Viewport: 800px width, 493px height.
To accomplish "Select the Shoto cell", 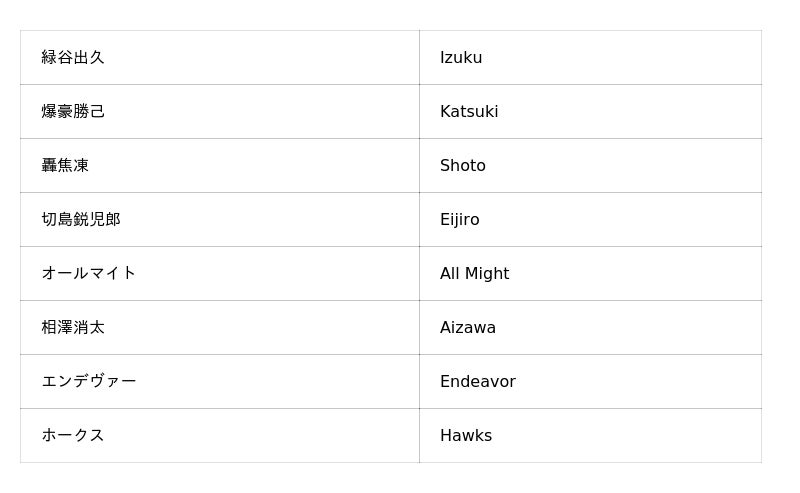I will (x=463, y=166).
